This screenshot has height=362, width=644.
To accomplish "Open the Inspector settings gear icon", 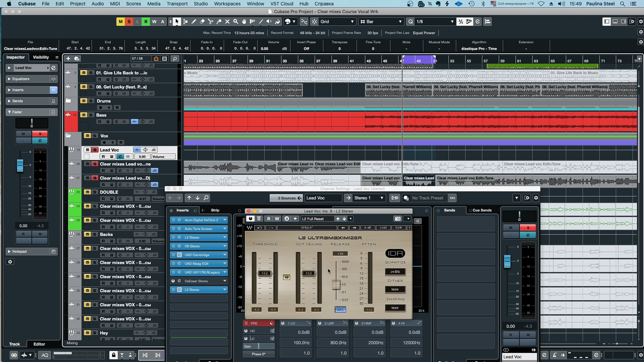I will pyautogui.click(x=10, y=262).
